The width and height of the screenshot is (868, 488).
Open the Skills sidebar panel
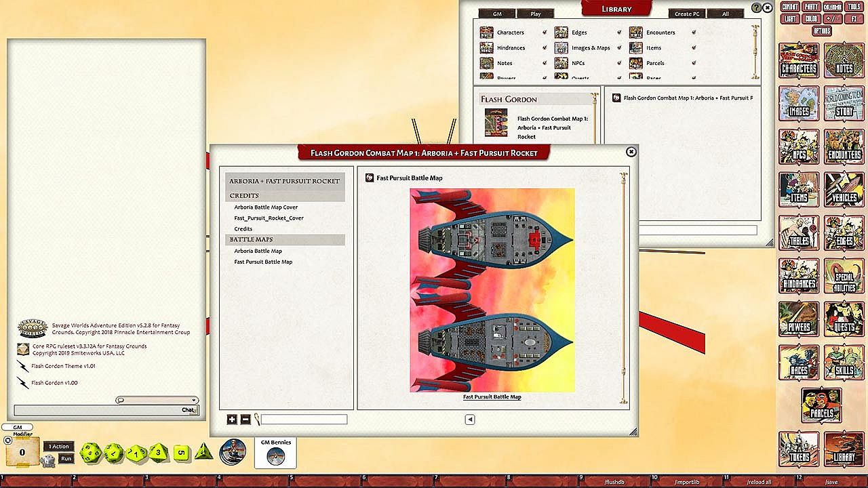coord(844,363)
